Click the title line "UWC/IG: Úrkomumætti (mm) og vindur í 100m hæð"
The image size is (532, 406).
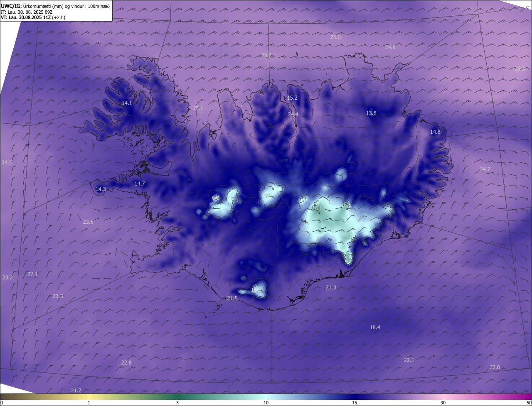click(x=55, y=6)
